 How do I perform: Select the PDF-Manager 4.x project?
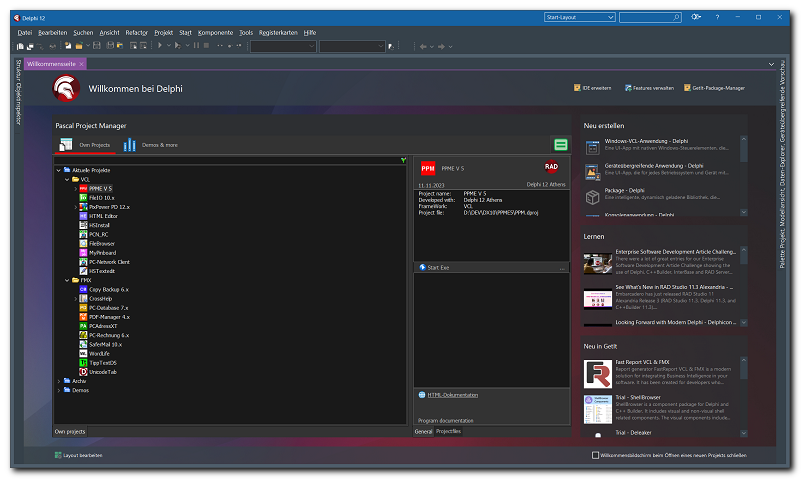109,317
